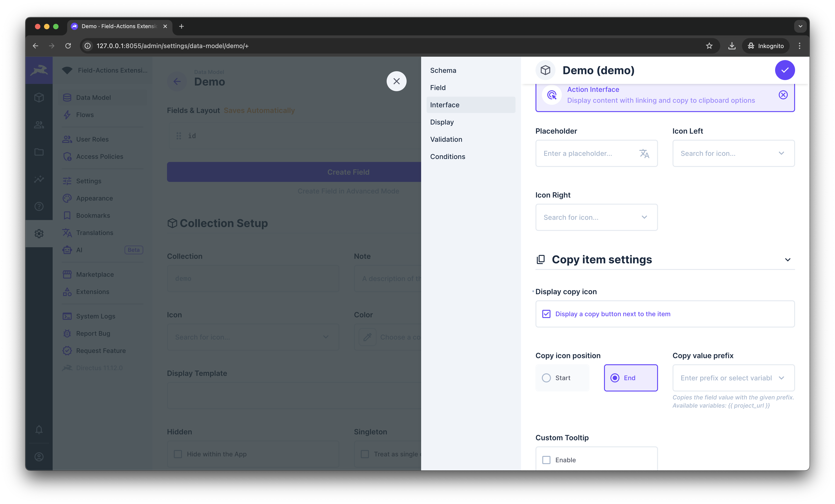Enable the Custom Tooltip checkbox
The image size is (835, 504).
pyautogui.click(x=546, y=460)
